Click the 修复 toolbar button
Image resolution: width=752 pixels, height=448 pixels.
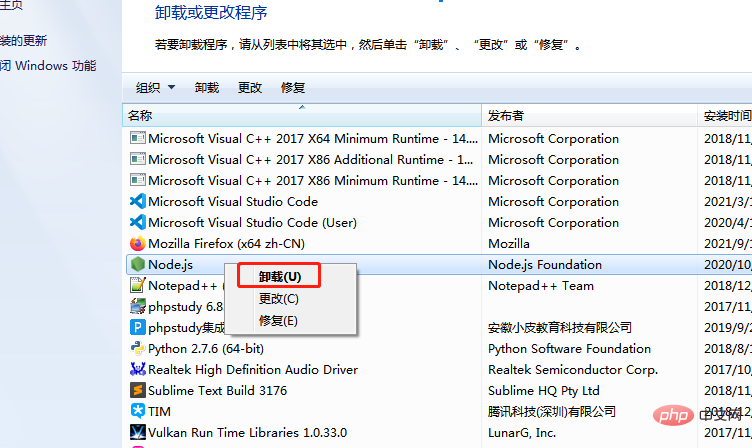click(x=293, y=88)
